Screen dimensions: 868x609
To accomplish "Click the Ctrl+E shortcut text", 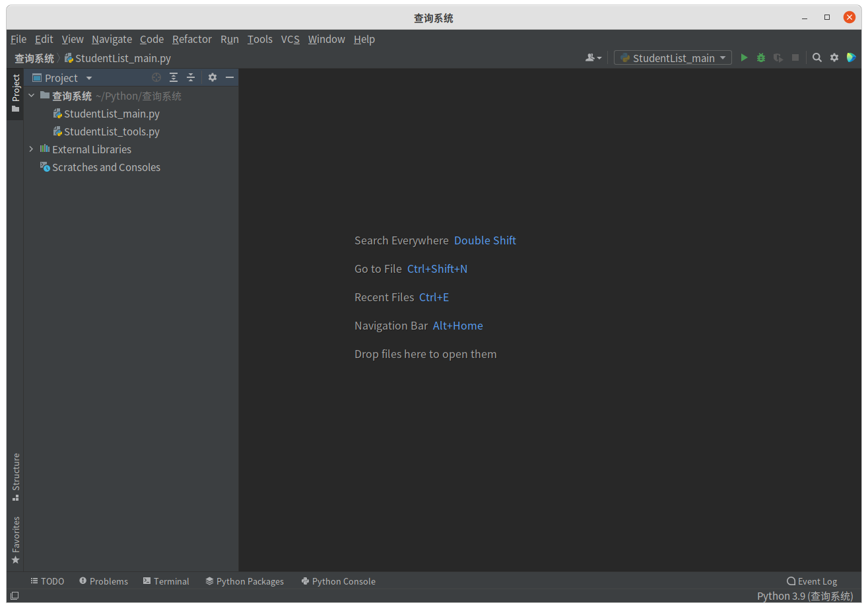I will click(x=434, y=297).
